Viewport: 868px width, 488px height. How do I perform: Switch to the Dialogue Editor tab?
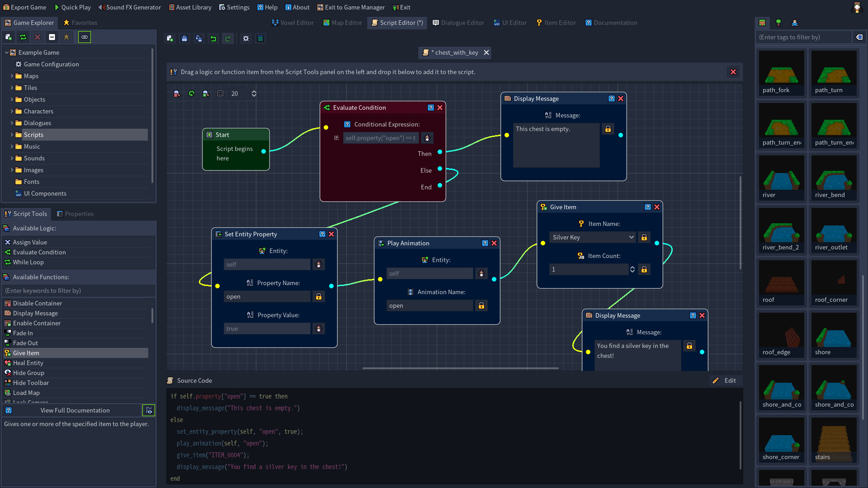[x=458, y=23]
